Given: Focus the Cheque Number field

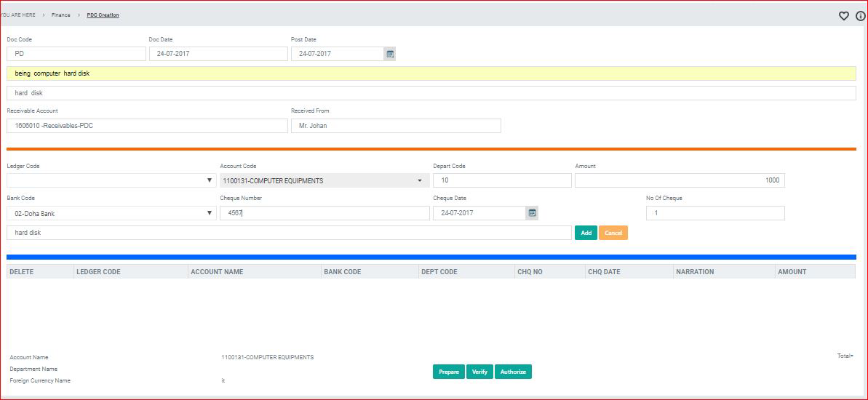Looking at the screenshot, I should [x=324, y=213].
